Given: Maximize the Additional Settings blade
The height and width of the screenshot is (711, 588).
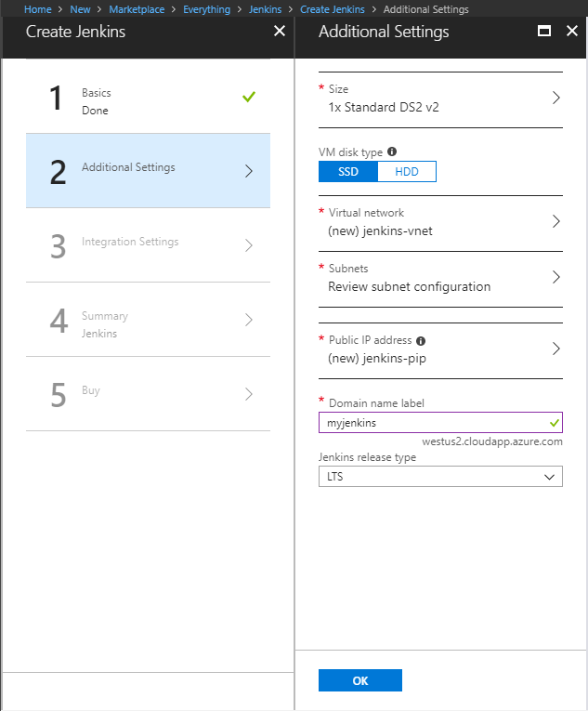Looking at the screenshot, I should coord(544,31).
